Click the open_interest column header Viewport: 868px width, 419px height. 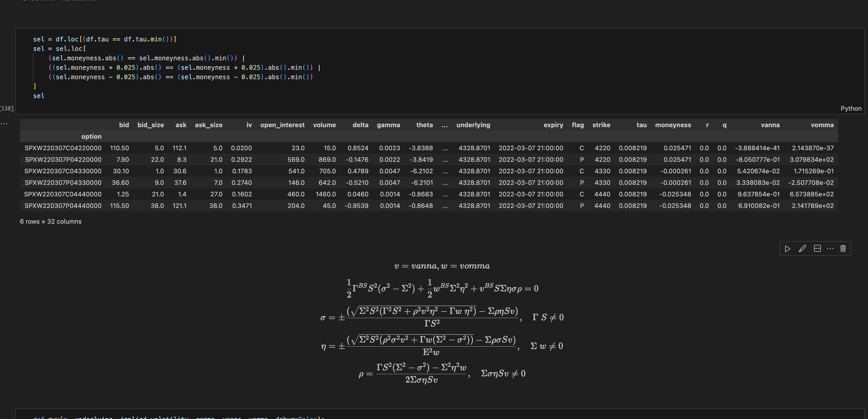pos(282,125)
